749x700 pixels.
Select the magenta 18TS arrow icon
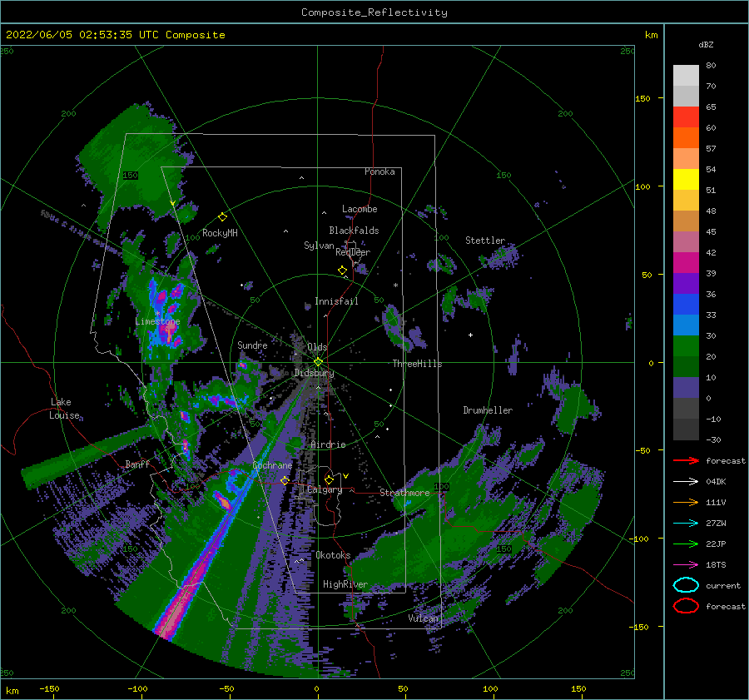pyautogui.click(x=686, y=565)
